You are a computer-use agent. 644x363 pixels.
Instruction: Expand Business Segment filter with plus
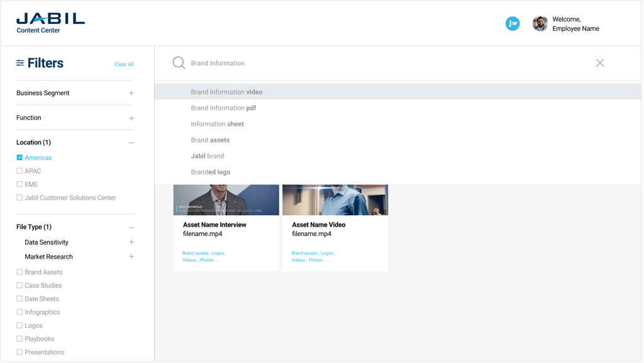[131, 93]
